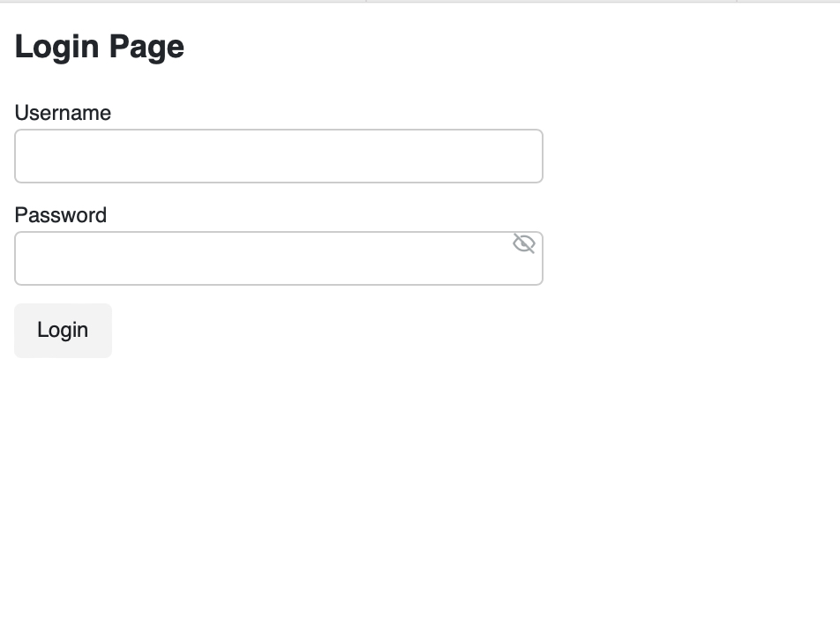The height and width of the screenshot is (642, 840).
Task: Show password using crossed-eye icon
Action: 524,243
